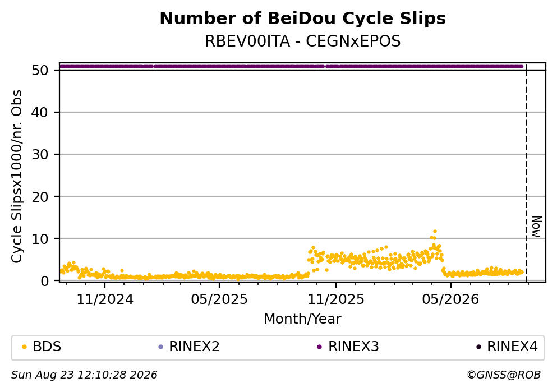
Task: Click the purple RINEX3 line at top
Action: (x=291, y=66)
